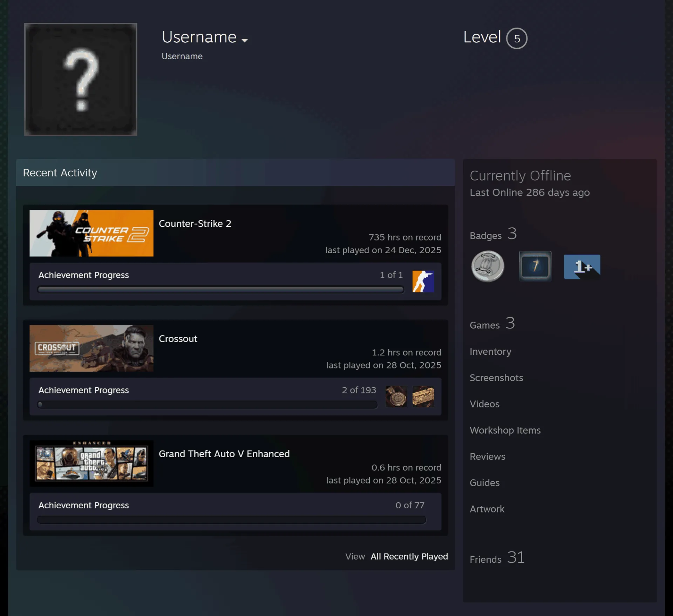Image resolution: width=673 pixels, height=616 pixels.
Task: Click the 735 hrs on record text
Action: [x=405, y=237]
